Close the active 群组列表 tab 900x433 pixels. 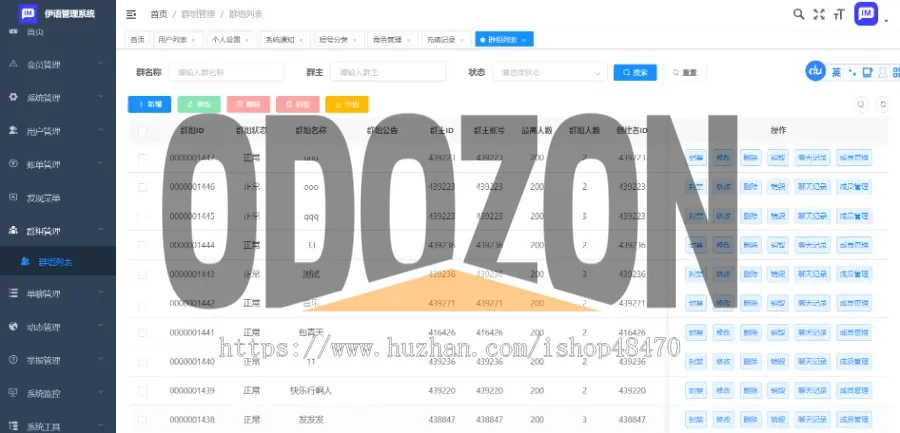pyautogui.click(x=524, y=40)
